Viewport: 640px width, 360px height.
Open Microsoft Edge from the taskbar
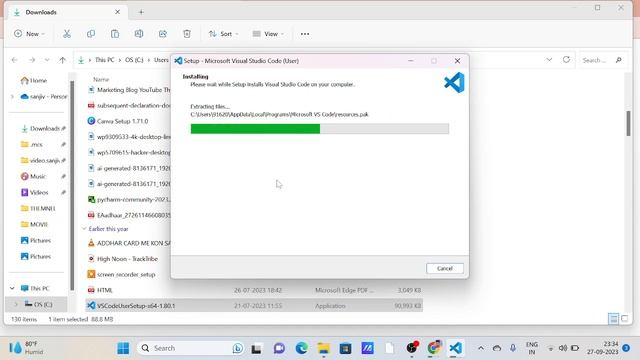(x=302, y=348)
